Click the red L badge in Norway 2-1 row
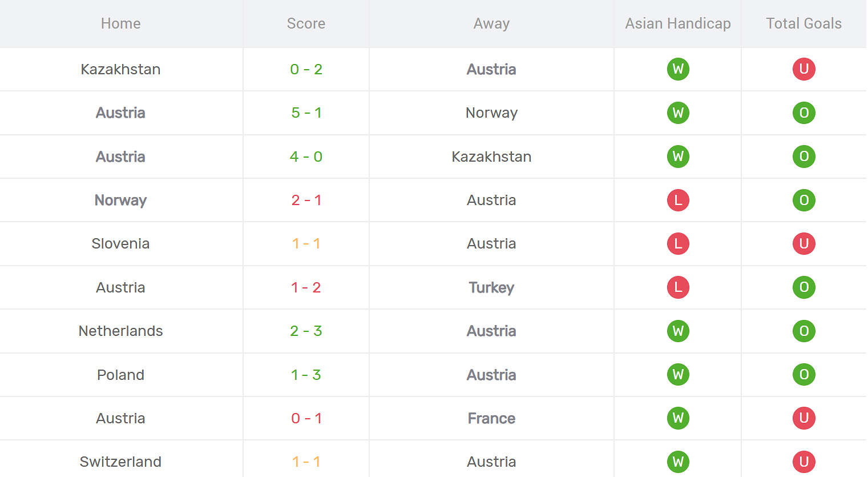 click(x=678, y=200)
